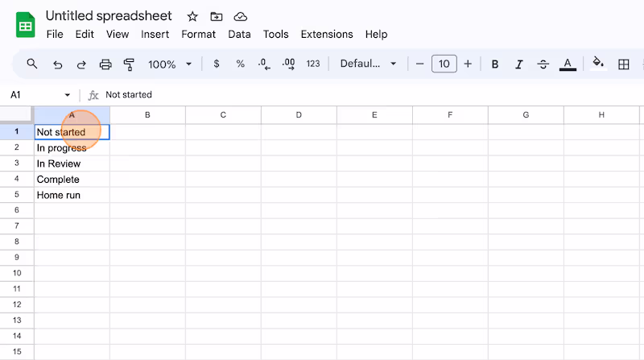Activate the paint format tool
Viewport: 644px width, 360px height.
pos(129,64)
